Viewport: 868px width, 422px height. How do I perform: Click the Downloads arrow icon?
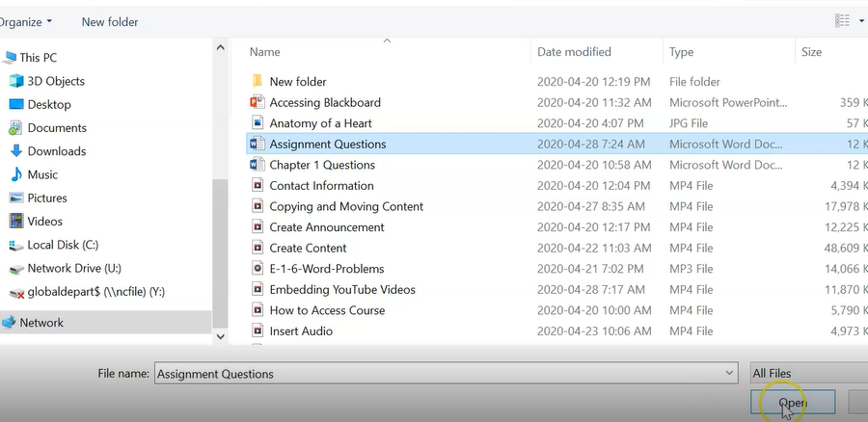pyautogui.click(x=16, y=150)
